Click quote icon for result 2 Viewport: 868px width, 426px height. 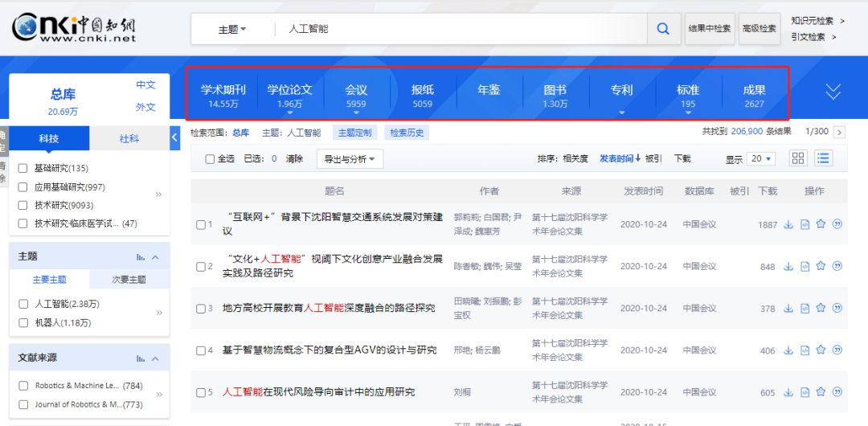tap(837, 266)
